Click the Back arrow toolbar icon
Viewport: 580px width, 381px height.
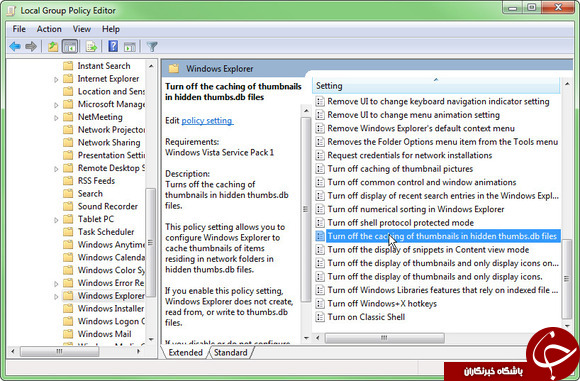point(15,47)
